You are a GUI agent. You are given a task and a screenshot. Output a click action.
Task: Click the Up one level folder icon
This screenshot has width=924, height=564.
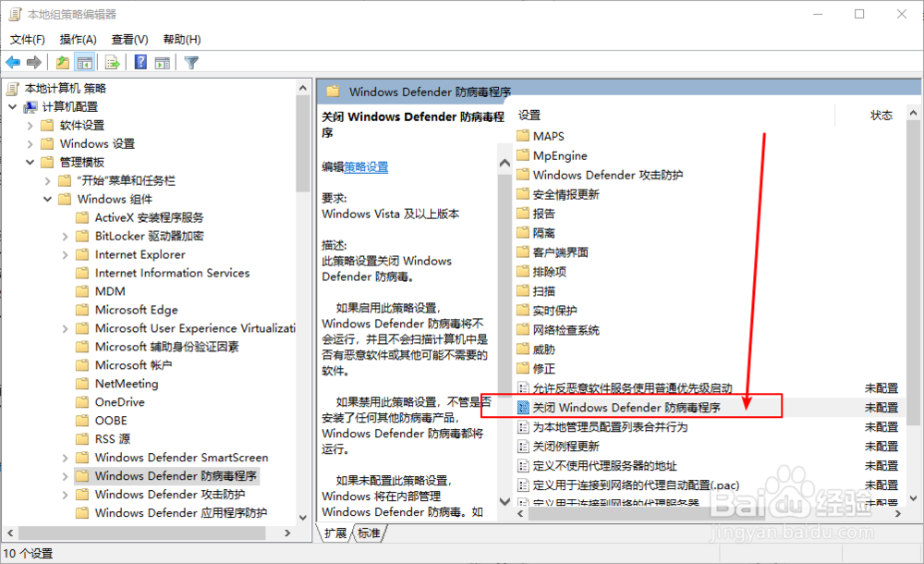tap(63, 62)
